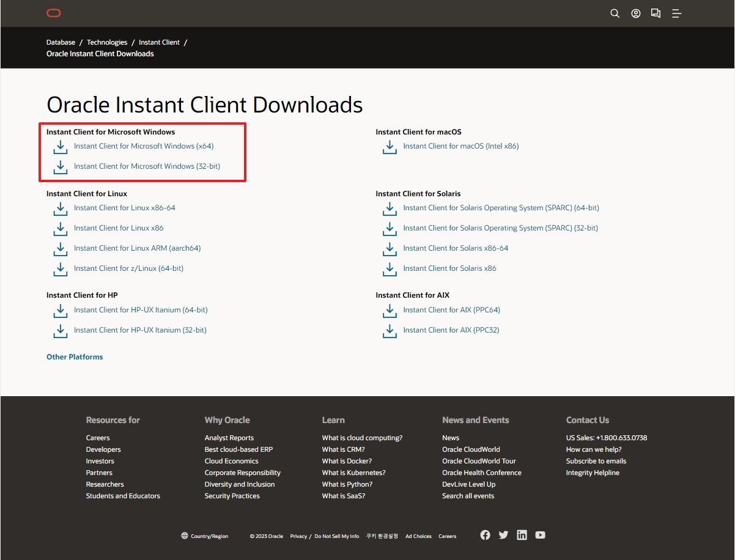The image size is (735, 560).
Task: Open Instant Client for Linux x86-64 link
Action: [x=125, y=208]
